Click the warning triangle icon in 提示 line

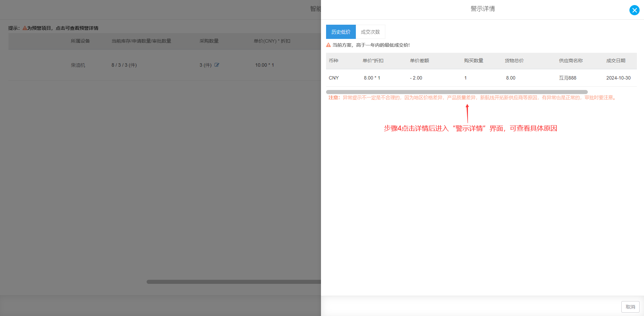(x=25, y=28)
